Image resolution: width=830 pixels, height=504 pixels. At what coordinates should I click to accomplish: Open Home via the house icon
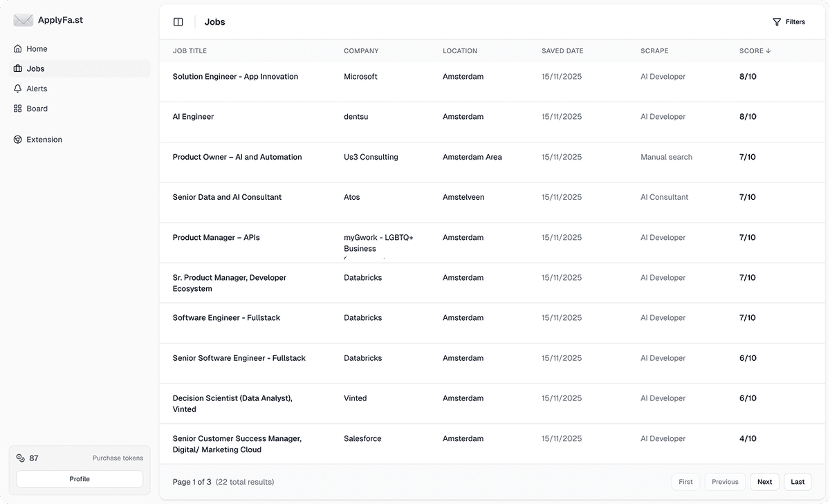17,48
